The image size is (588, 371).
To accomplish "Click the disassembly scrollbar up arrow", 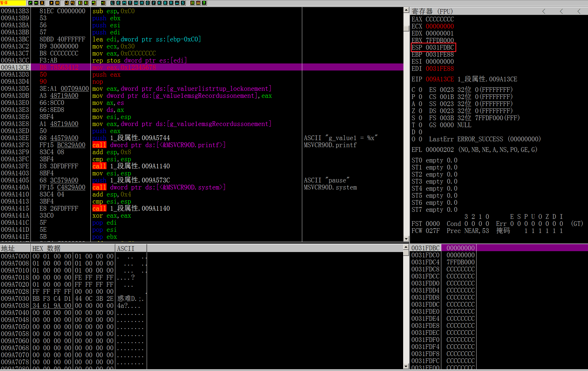I will point(406,10).
